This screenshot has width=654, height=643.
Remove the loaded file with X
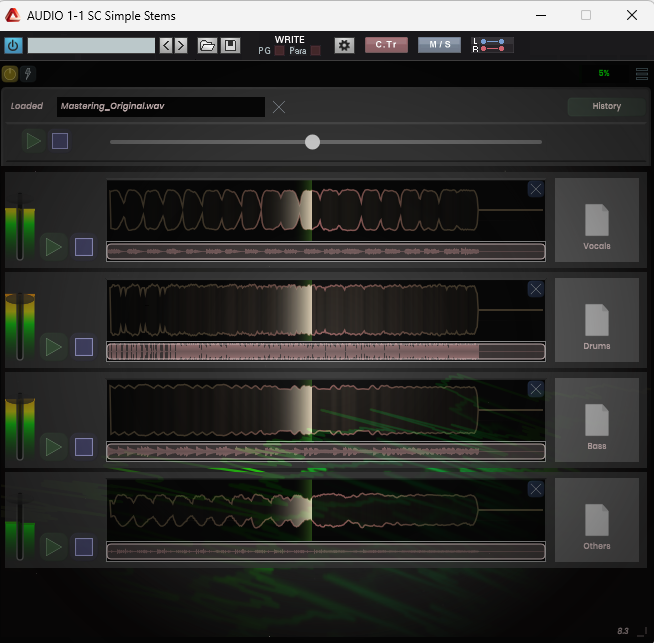[279, 107]
